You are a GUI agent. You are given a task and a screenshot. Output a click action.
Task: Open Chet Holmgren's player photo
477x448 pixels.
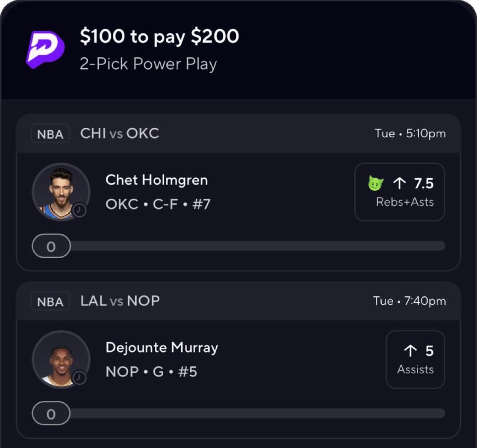(60, 192)
